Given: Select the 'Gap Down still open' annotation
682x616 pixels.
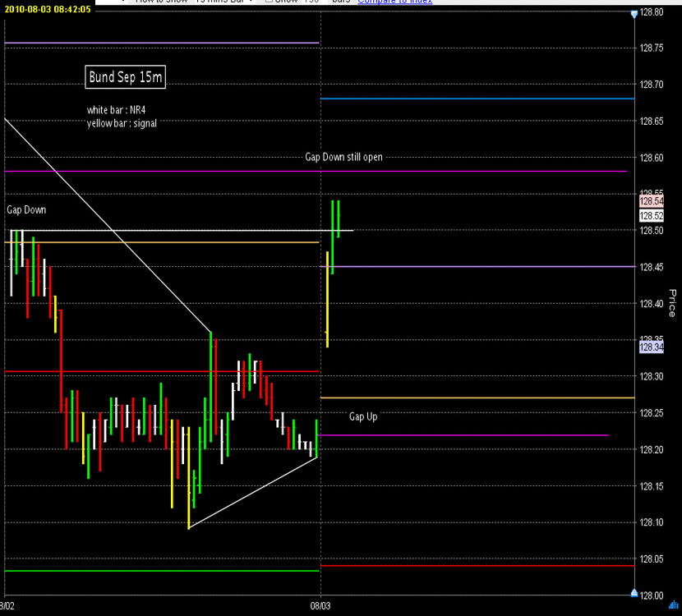Looking at the screenshot, I should click(343, 157).
